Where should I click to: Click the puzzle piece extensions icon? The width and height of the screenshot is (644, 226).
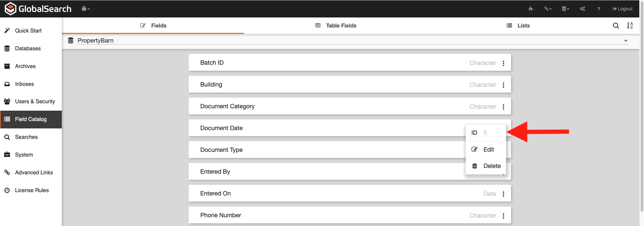(531, 9)
